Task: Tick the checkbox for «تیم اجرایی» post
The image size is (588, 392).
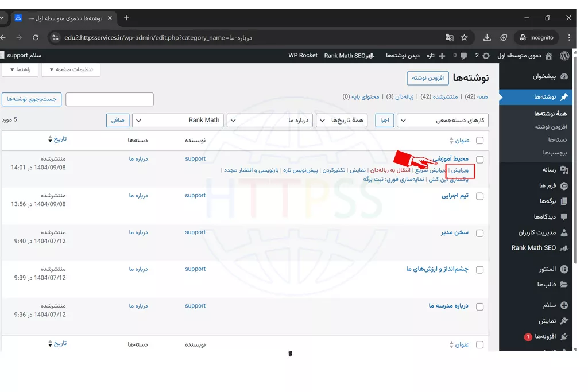Action: 479,196
